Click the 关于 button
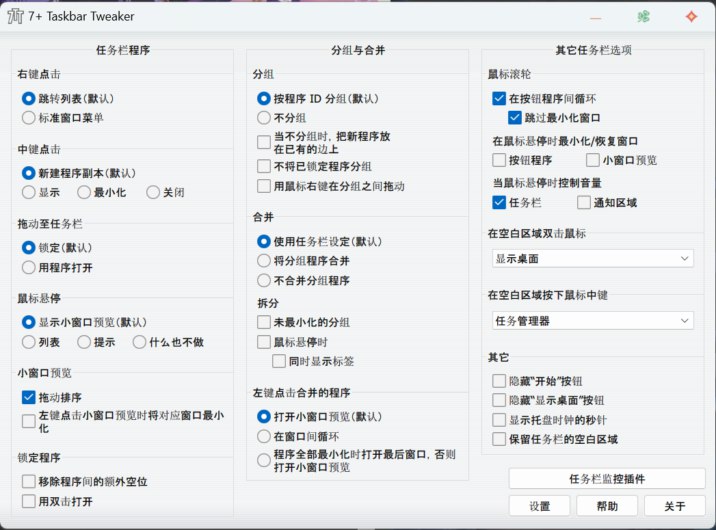716x530 pixels. (x=674, y=505)
